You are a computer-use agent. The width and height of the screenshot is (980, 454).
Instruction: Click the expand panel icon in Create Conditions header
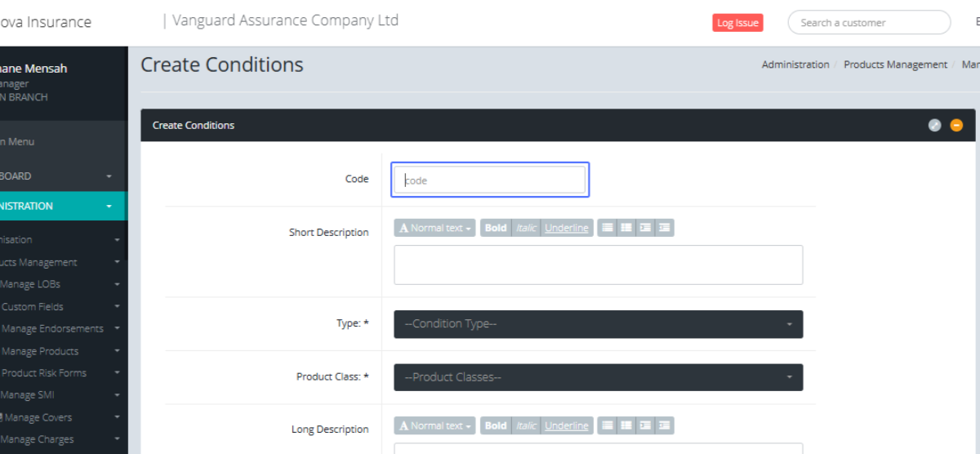click(935, 125)
